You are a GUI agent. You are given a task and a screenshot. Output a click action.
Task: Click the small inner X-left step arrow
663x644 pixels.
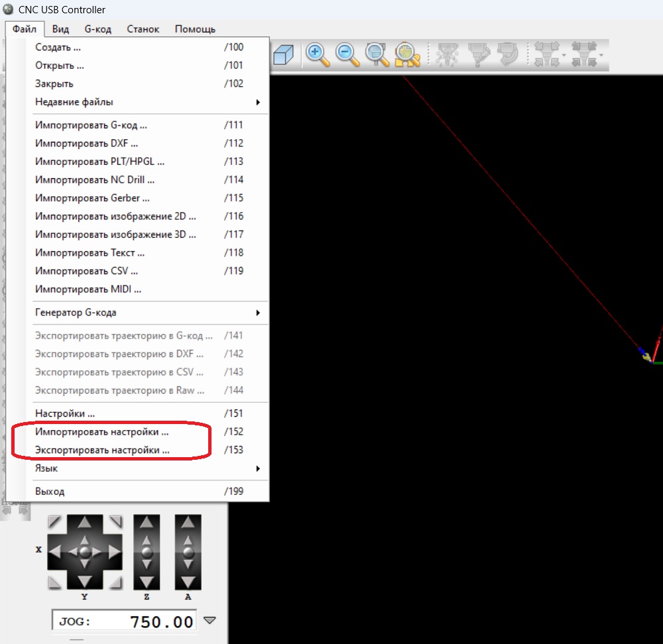(72, 552)
